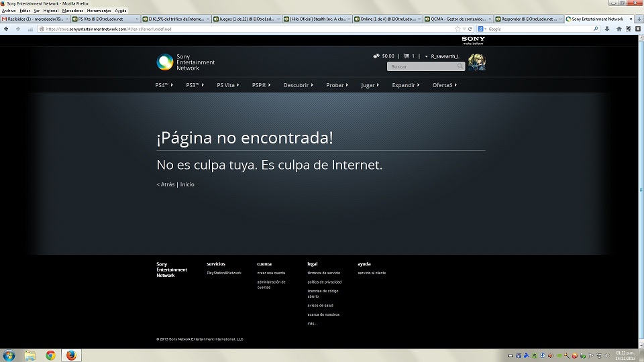644x362 pixels.
Task: Click the browser forward arrow
Action: pos(17,29)
